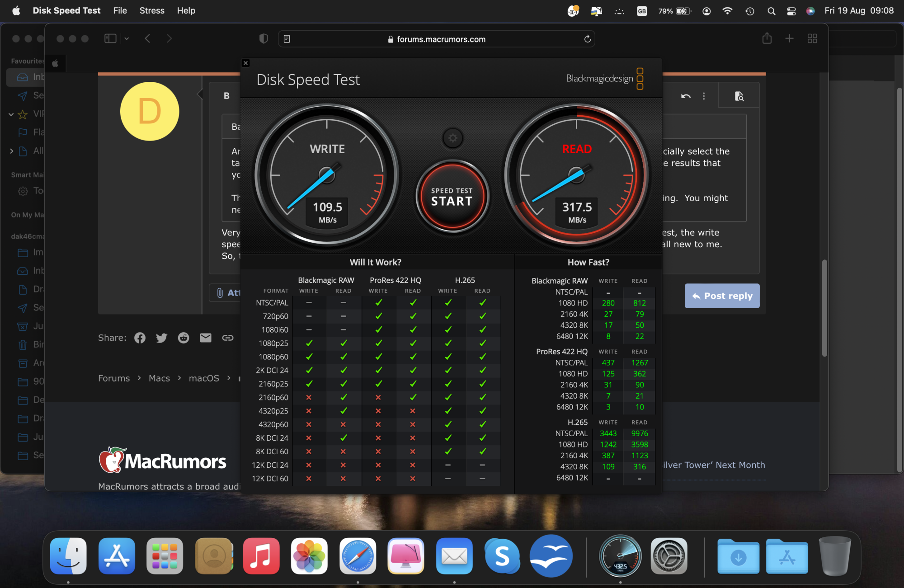904x588 pixels.
Task: Collapse the VIP mailbox chevron
Action: [11, 114]
